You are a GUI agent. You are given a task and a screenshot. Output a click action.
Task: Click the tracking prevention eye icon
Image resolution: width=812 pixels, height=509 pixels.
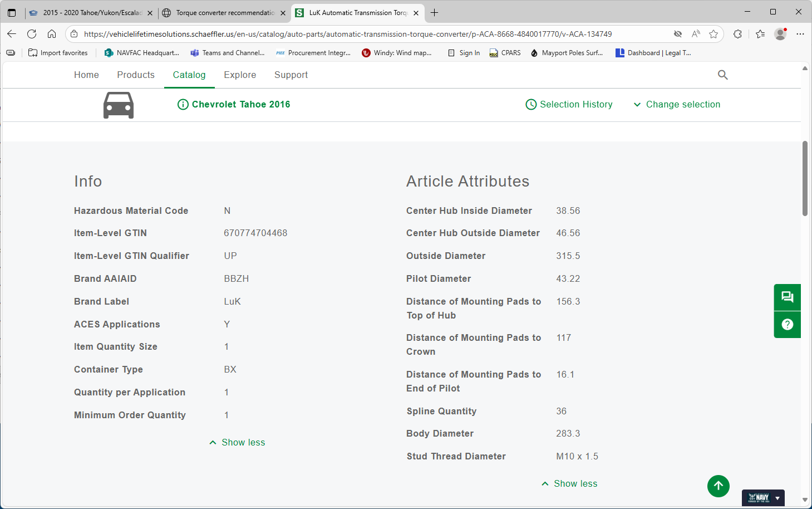click(678, 34)
